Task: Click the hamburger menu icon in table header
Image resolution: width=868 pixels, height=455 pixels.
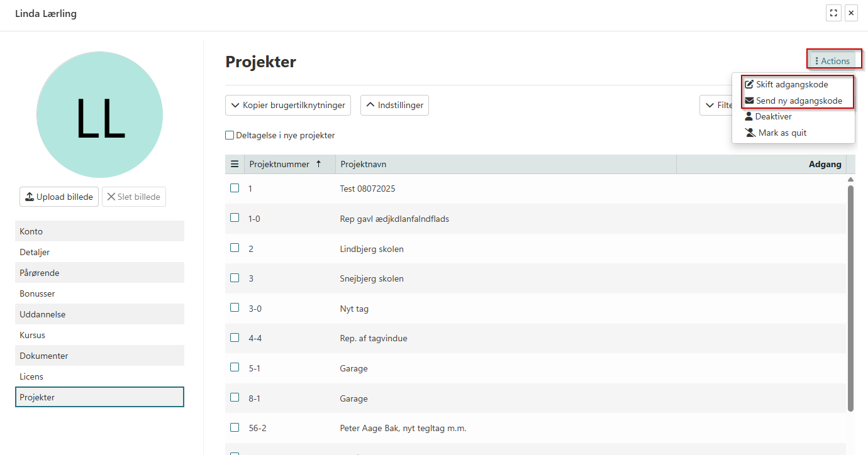Action: 235,164
